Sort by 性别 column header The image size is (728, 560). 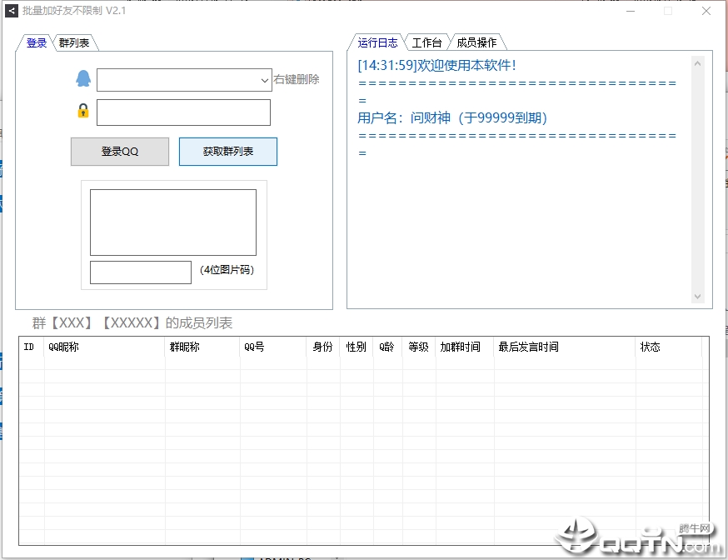click(x=357, y=347)
